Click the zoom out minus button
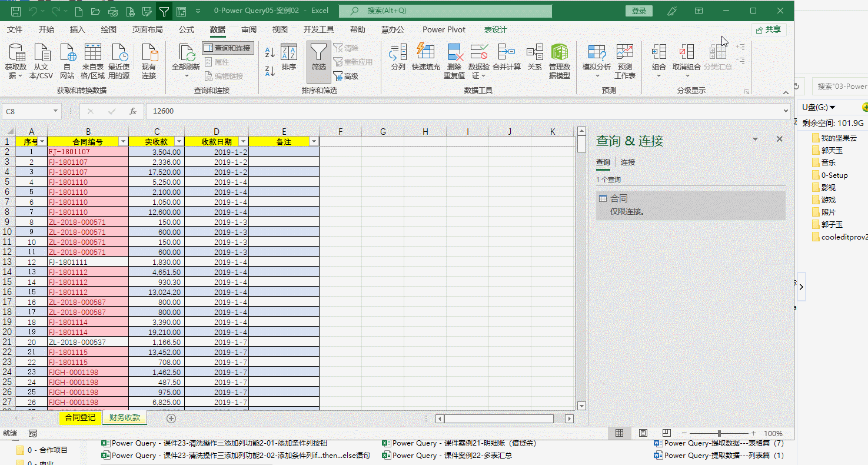Image resolution: width=868 pixels, height=465 pixels. (684, 433)
